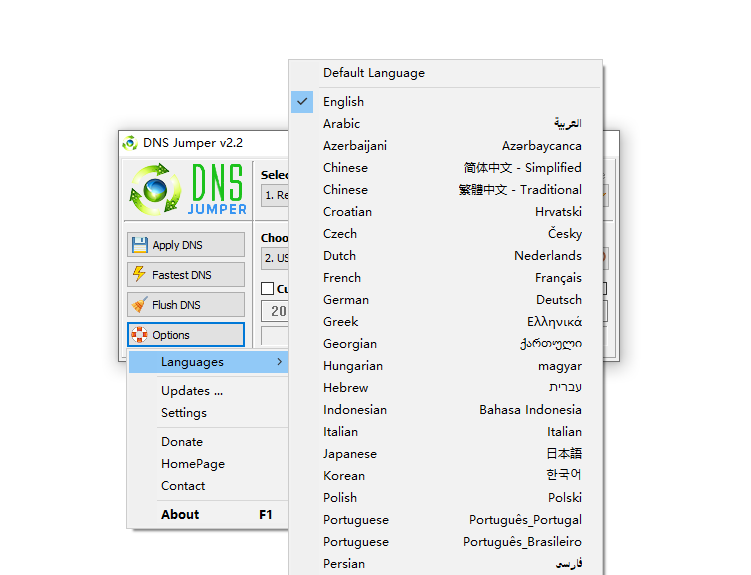Change language to Polish
The height and width of the screenshot is (575, 751).
(445, 498)
